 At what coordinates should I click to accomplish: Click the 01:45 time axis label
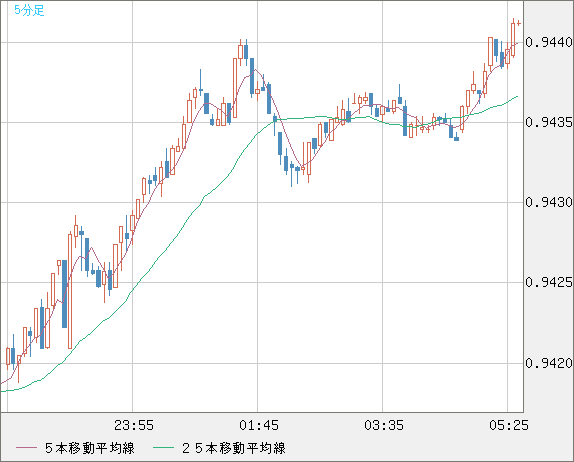(259, 425)
